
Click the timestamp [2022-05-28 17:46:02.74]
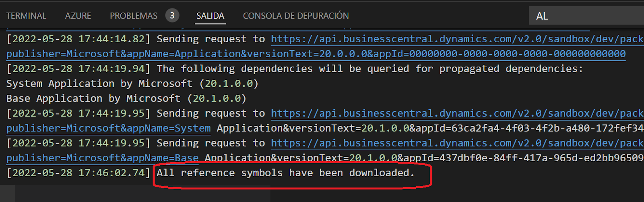[78, 173]
